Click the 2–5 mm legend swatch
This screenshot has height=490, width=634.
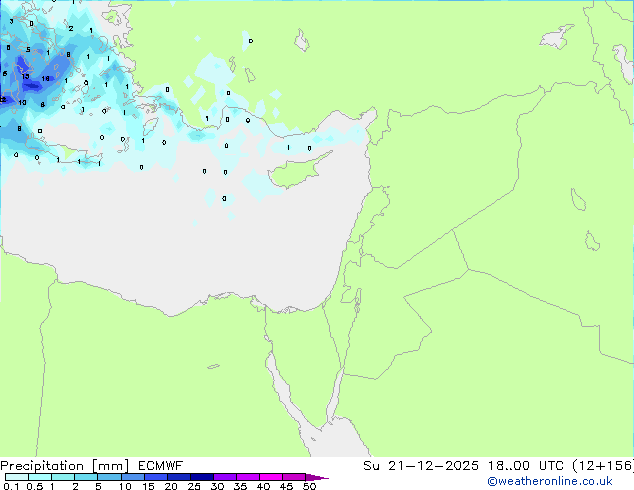coord(86,477)
